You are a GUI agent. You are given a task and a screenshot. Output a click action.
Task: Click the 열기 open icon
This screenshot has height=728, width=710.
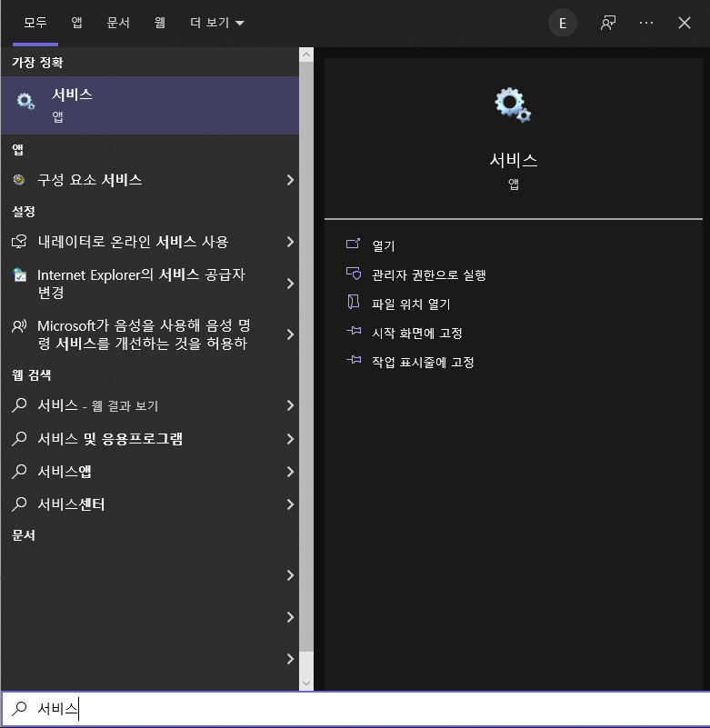pyautogui.click(x=353, y=244)
